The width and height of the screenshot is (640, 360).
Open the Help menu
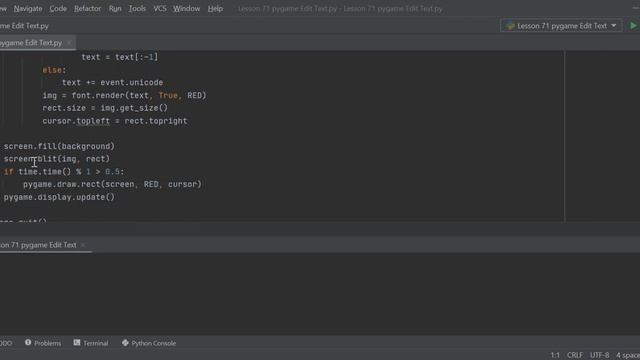pyautogui.click(x=215, y=9)
